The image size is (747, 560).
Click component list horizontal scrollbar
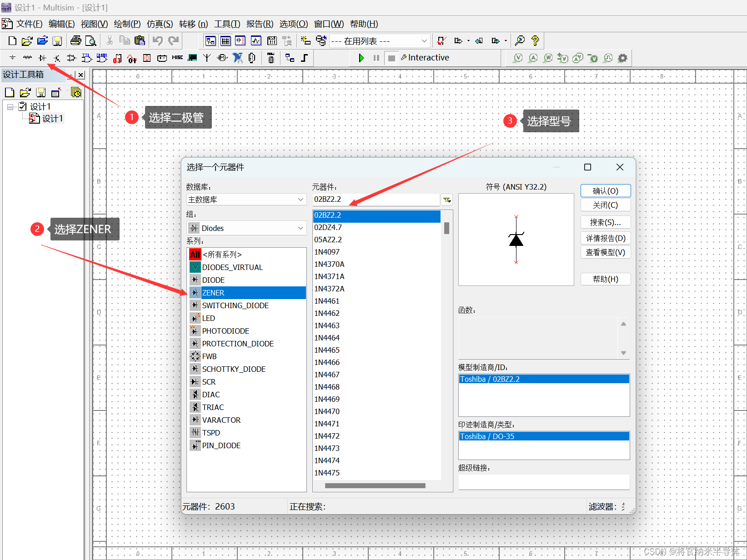[376, 485]
